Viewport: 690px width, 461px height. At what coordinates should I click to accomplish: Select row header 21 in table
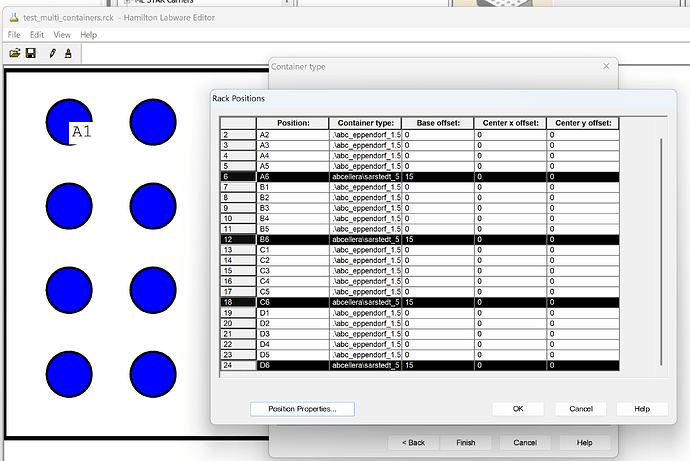pyautogui.click(x=238, y=334)
